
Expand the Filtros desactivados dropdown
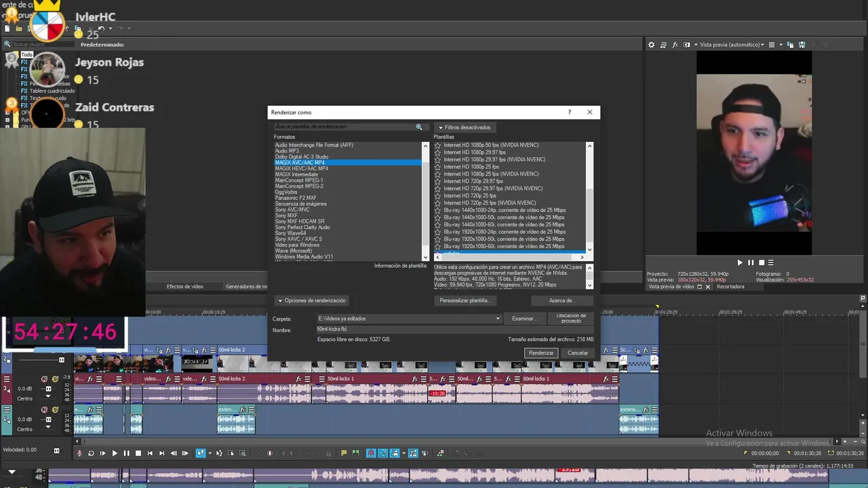pyautogui.click(x=464, y=127)
